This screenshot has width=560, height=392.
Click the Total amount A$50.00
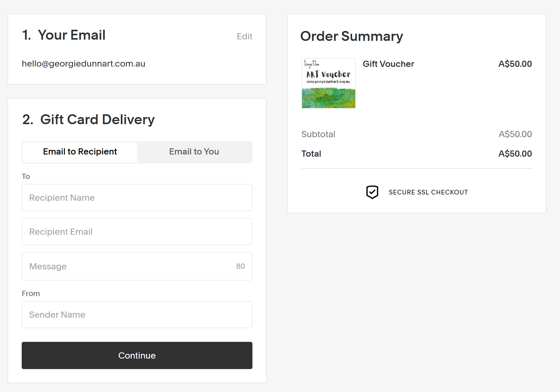point(515,154)
